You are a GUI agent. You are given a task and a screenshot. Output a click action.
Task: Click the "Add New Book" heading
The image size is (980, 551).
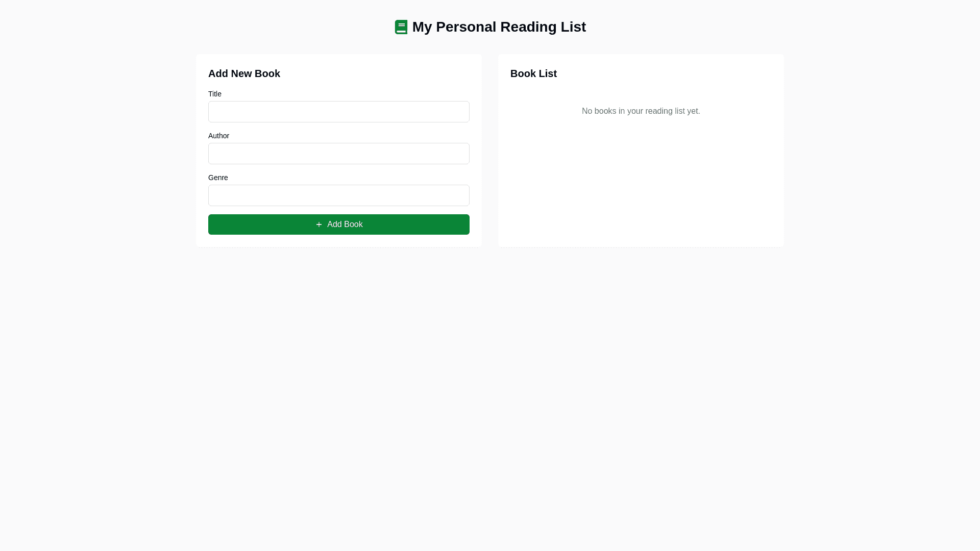(x=244, y=73)
